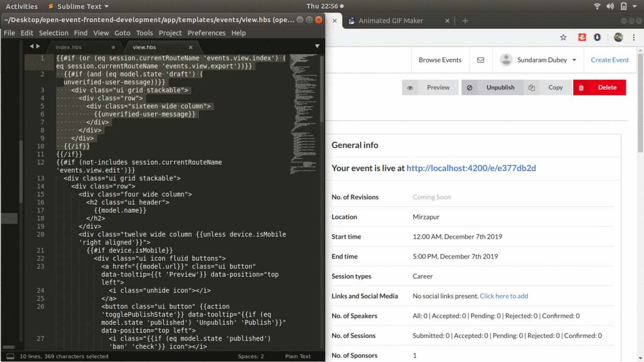Open the File menu in Sublime
Viewport: 644px width, 362px height.
pos(9,33)
